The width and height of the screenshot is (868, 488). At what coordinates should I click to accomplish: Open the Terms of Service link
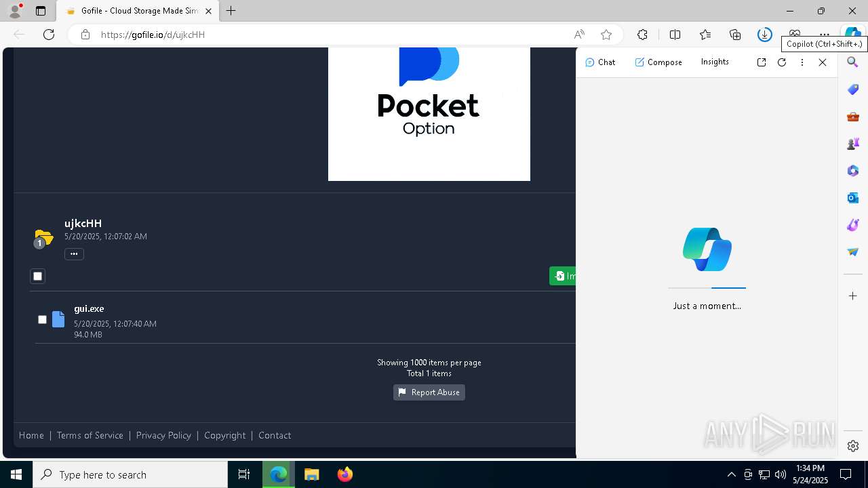(90, 435)
